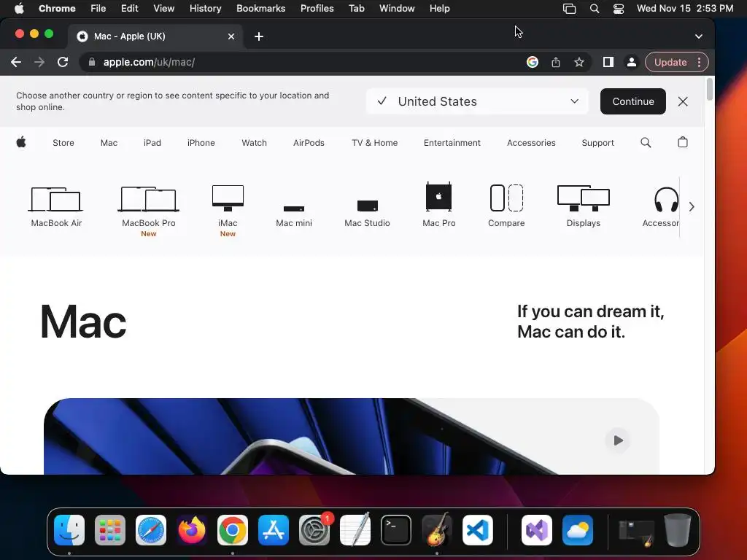Open the Google icon in address bar
Image resolution: width=747 pixels, height=560 pixels.
[532, 62]
